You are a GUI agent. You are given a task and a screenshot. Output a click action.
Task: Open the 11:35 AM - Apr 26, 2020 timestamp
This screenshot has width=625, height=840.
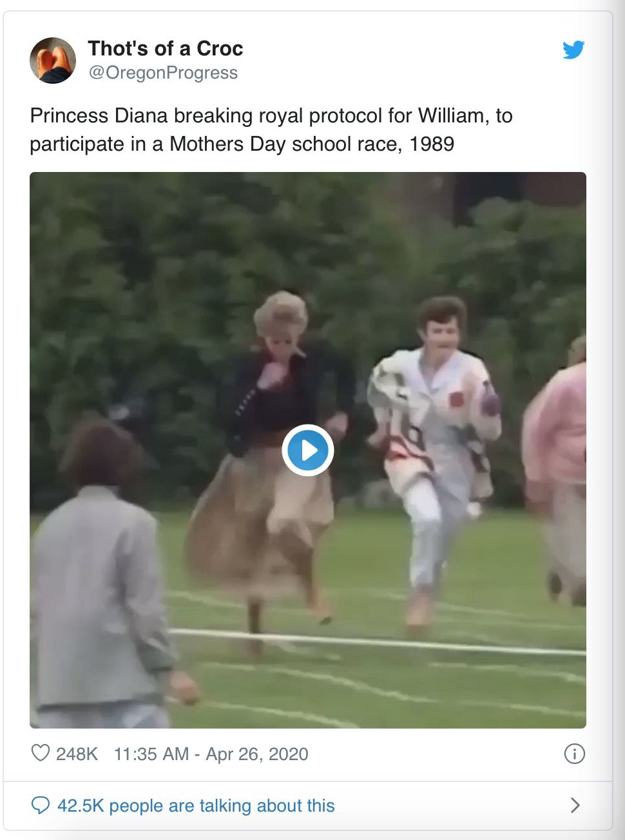tap(211, 754)
